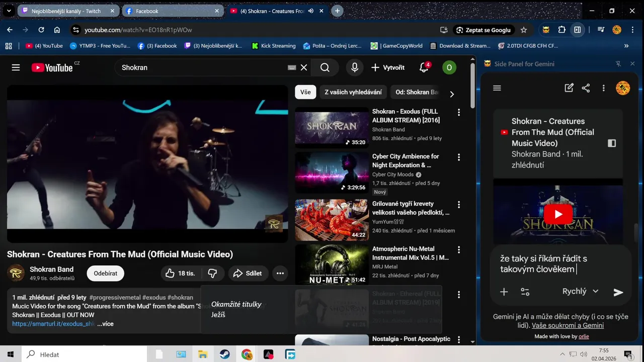Open options for Shokran - Exodus video
The width and height of the screenshot is (644, 362).
pos(459,112)
